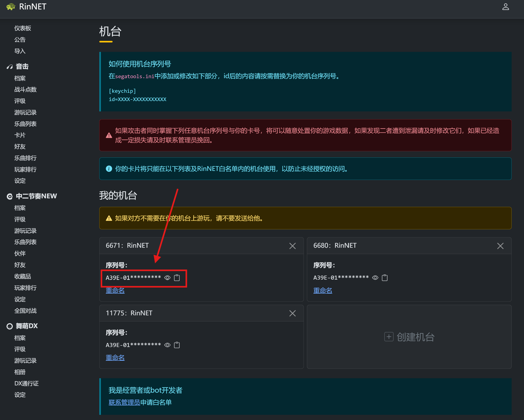Open 联系管理员 whitelist link

tap(124, 402)
